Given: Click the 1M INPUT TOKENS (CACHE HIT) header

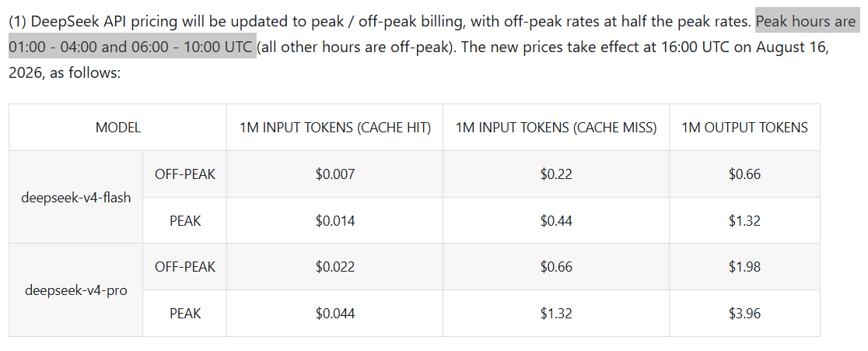Looking at the screenshot, I should click(335, 128).
